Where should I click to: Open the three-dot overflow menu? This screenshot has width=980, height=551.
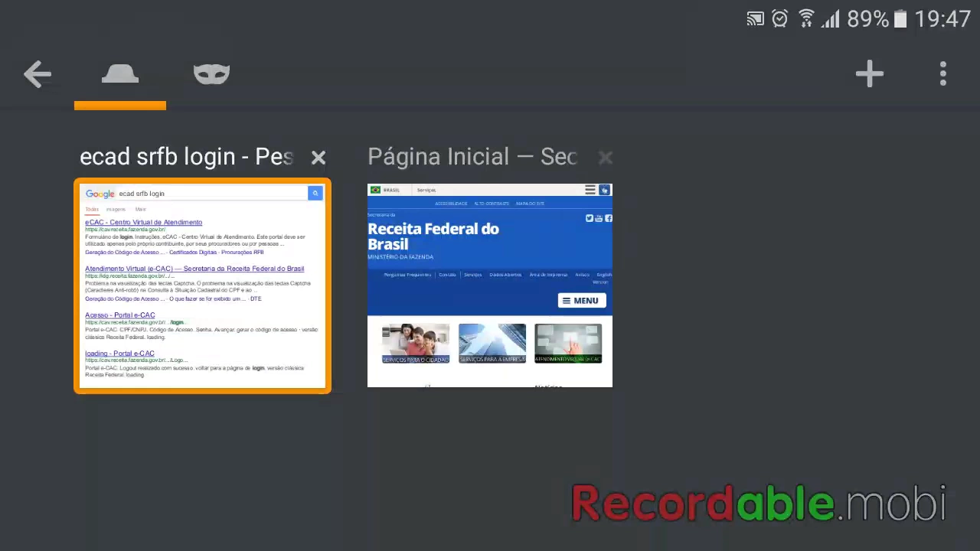click(x=943, y=74)
